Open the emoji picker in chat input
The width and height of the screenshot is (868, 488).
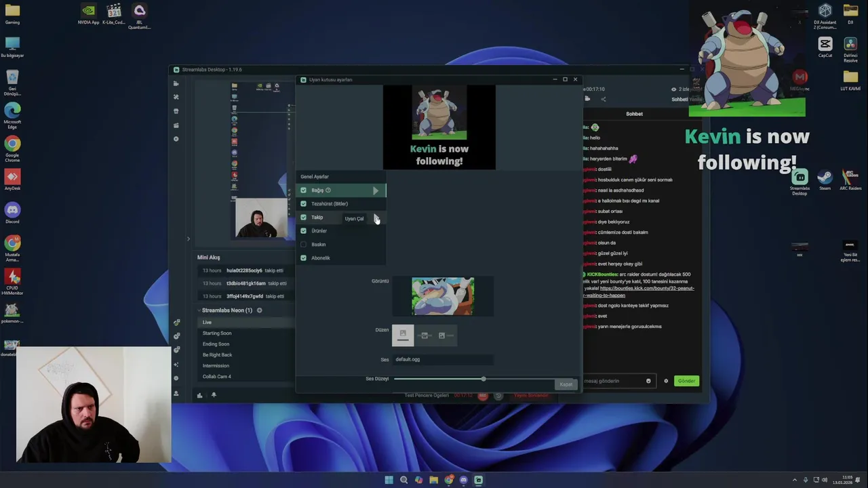(x=648, y=381)
